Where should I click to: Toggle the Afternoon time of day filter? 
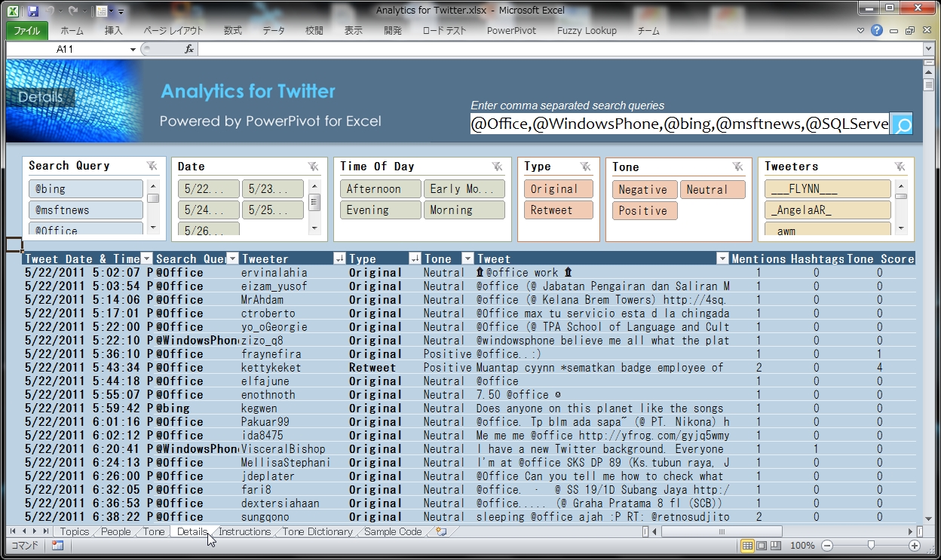click(380, 188)
